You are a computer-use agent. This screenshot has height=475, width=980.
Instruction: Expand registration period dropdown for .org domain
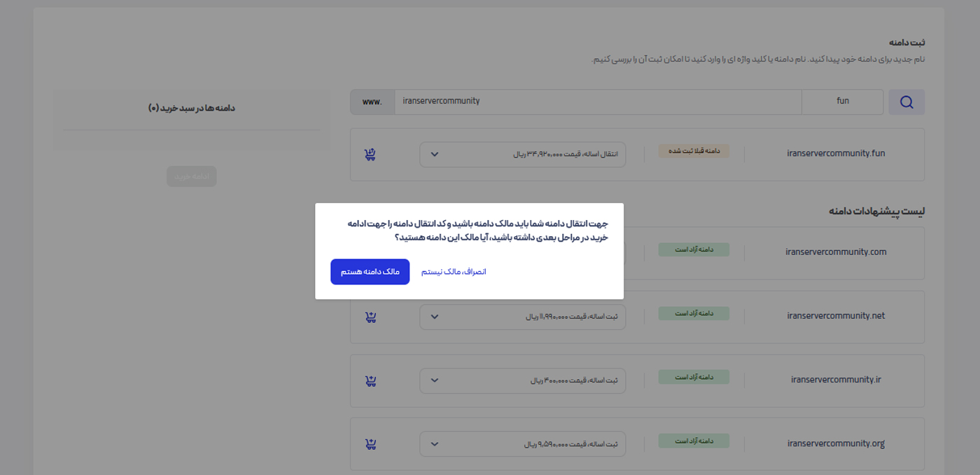[x=522, y=444]
